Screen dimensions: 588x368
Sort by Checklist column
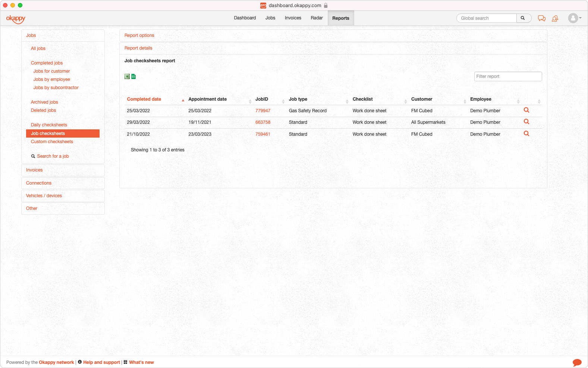tap(380, 99)
